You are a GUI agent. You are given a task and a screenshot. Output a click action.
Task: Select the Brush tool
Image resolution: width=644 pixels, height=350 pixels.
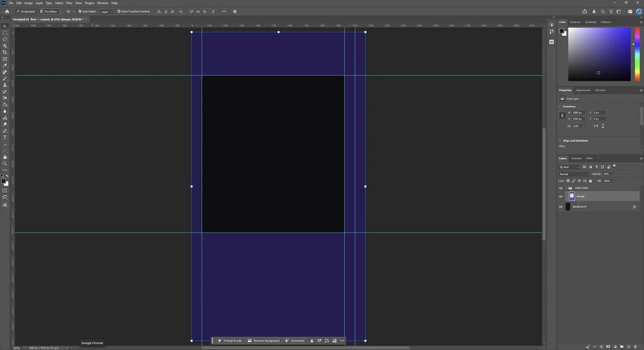pos(5,79)
